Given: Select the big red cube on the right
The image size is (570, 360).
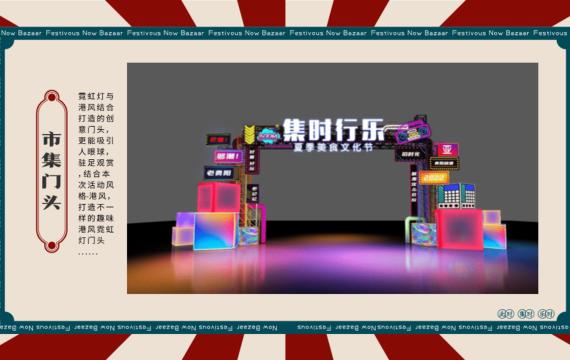Looking at the screenshot, I should 459,229.
